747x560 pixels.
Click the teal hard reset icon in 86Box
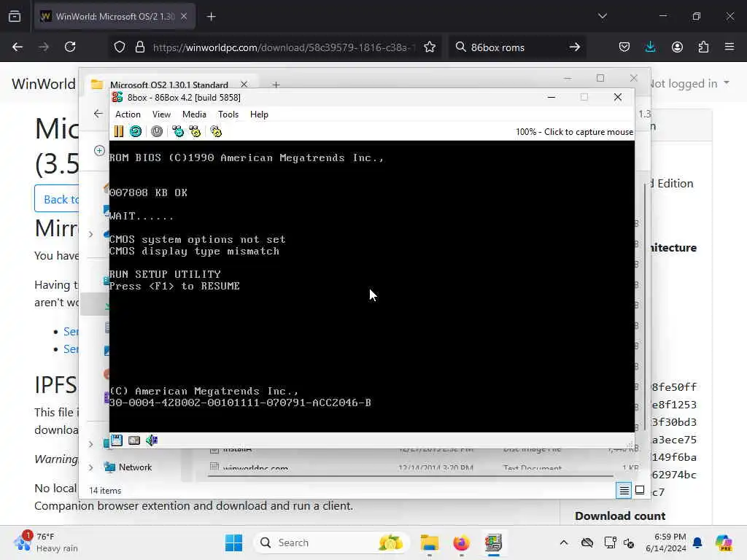pos(136,131)
